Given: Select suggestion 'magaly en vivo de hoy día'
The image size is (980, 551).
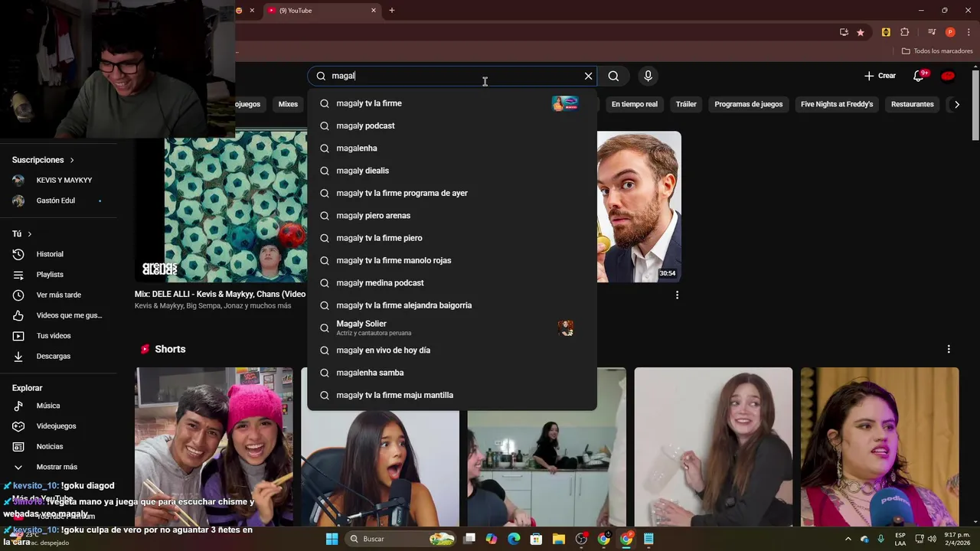Looking at the screenshot, I should coord(452,350).
